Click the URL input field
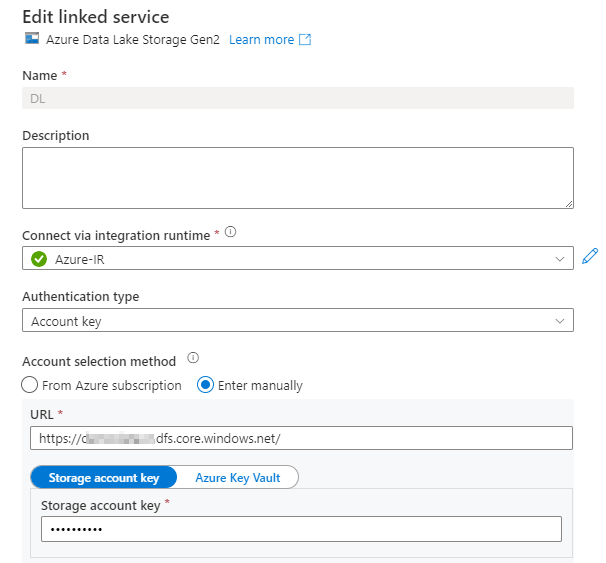 301,438
